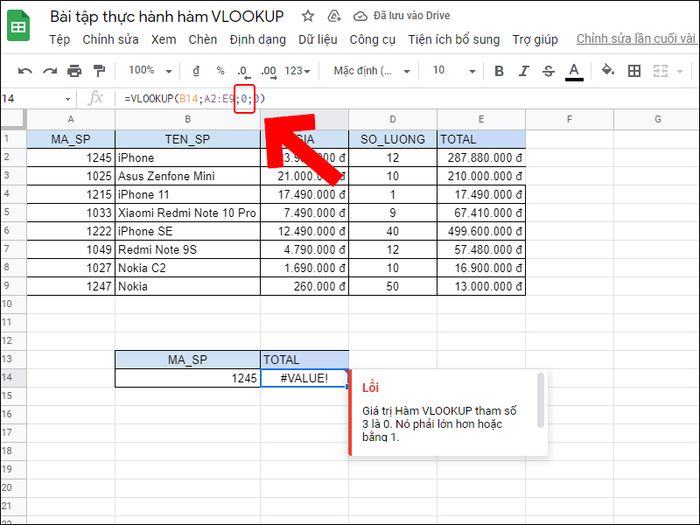The width and height of the screenshot is (700, 525).
Task: Undo the last action
Action: (x=25, y=71)
